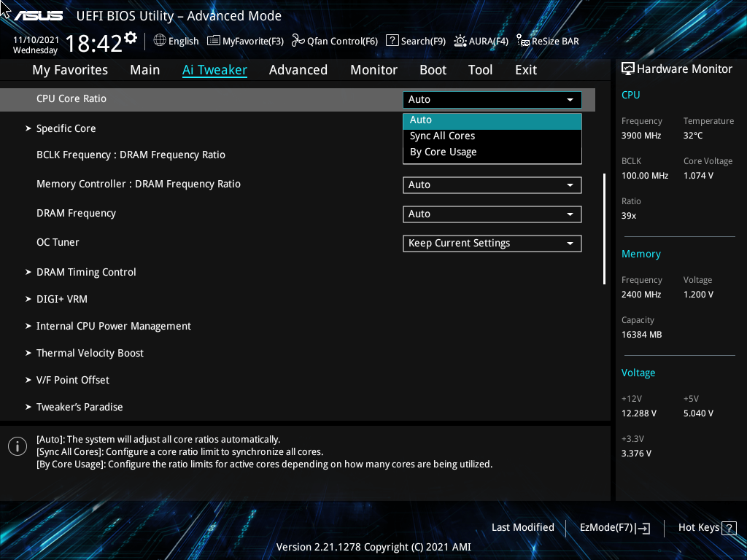Switch to My Favorites tab
This screenshot has height=560, width=747.
(x=70, y=70)
